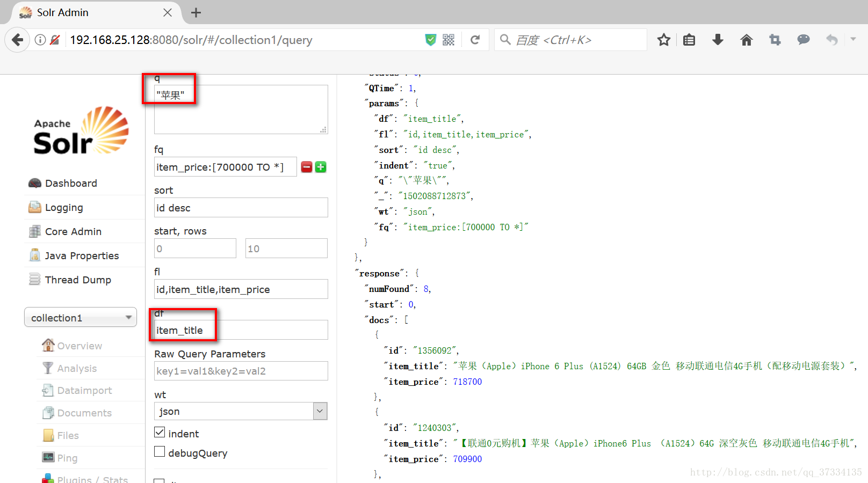The height and width of the screenshot is (483, 868).
Task: Open a new browser tab
Action: coord(196,12)
